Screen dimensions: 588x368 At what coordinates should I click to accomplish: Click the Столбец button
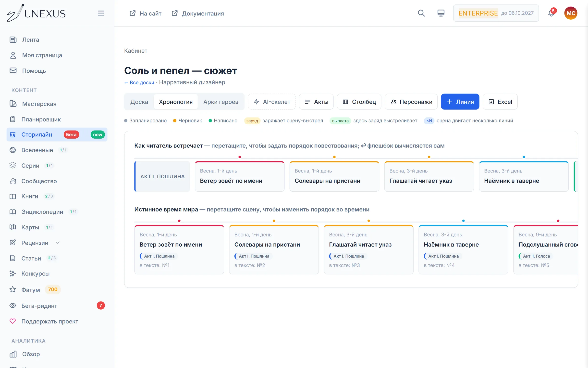359,102
